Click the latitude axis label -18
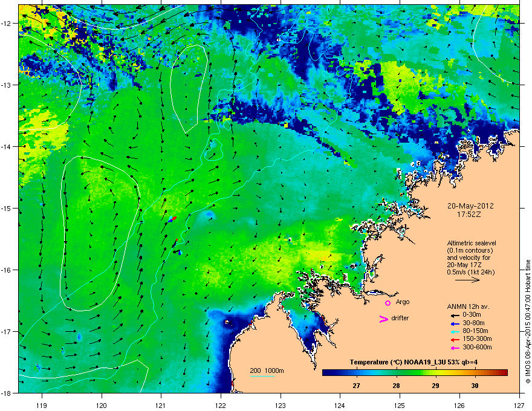This screenshot has width=532, height=411. click(7, 393)
